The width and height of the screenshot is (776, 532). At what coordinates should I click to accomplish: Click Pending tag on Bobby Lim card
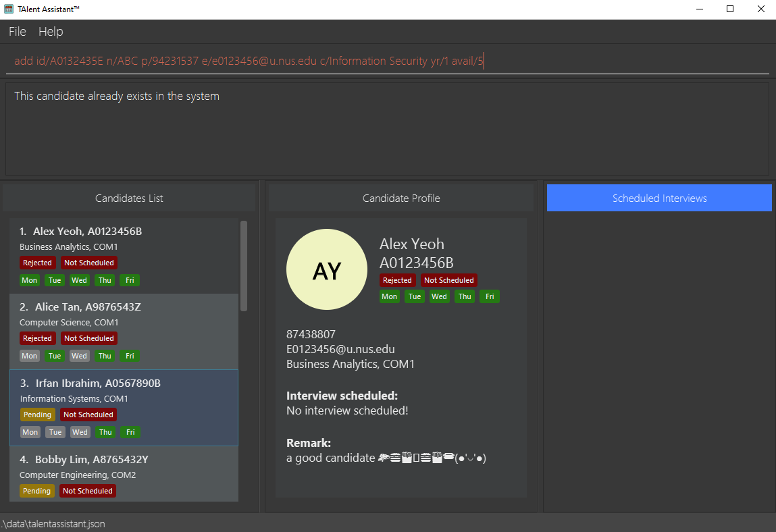37,491
